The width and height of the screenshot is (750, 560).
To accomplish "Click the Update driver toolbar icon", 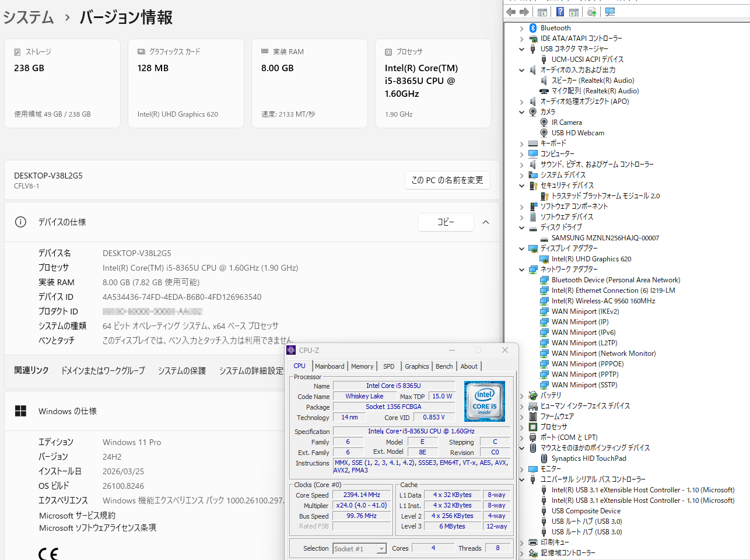I will point(592,12).
